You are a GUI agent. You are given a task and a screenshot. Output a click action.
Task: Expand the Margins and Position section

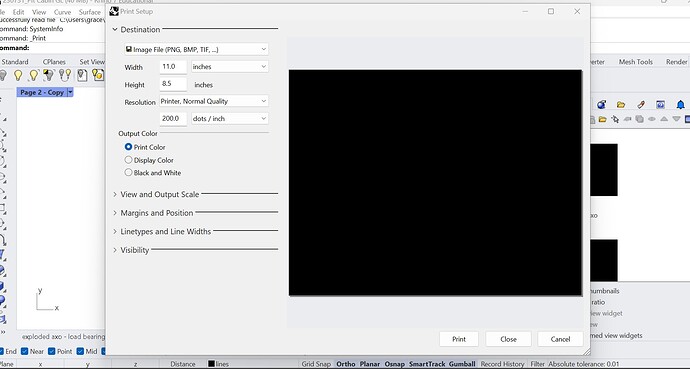pyautogui.click(x=115, y=212)
